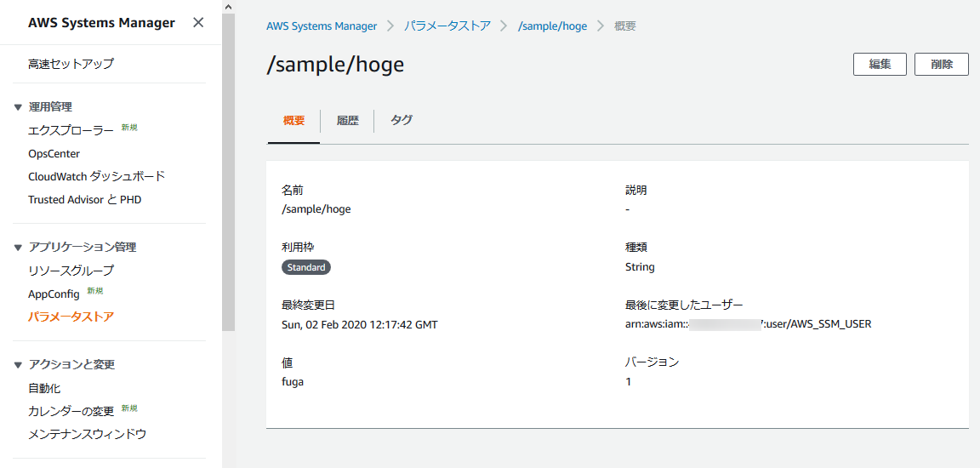Go to AWS Systems Manager breadcrumb
This screenshot has height=468, width=980.
pos(322,26)
